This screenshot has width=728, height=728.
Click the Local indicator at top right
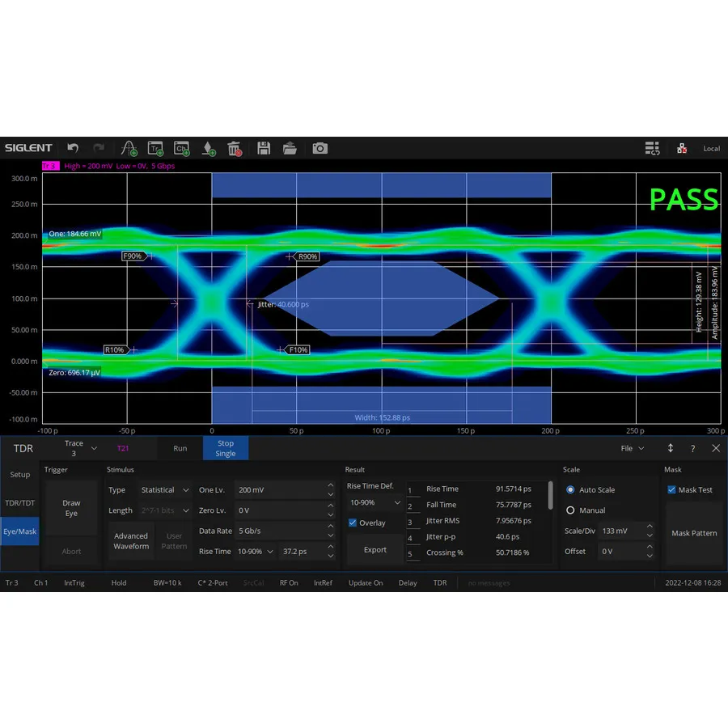click(711, 148)
